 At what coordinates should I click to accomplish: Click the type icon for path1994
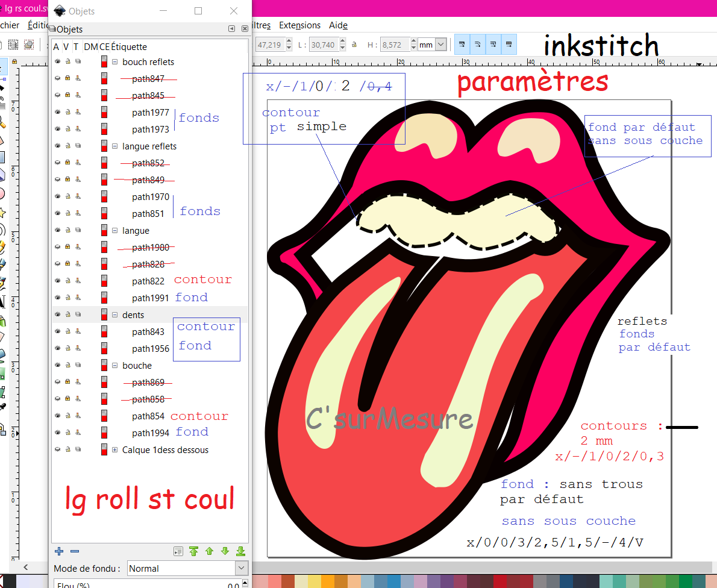(x=78, y=433)
